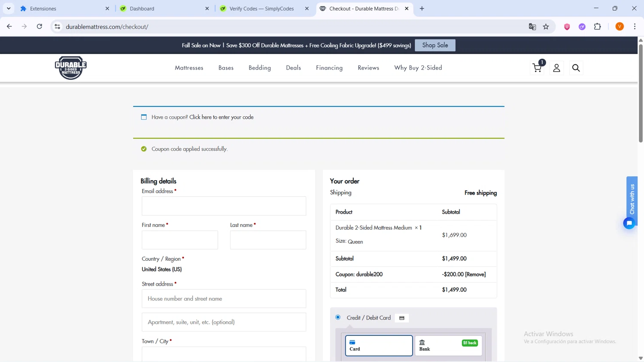Go forward to next page
Image resolution: width=644 pixels, height=362 pixels.
coord(24,27)
